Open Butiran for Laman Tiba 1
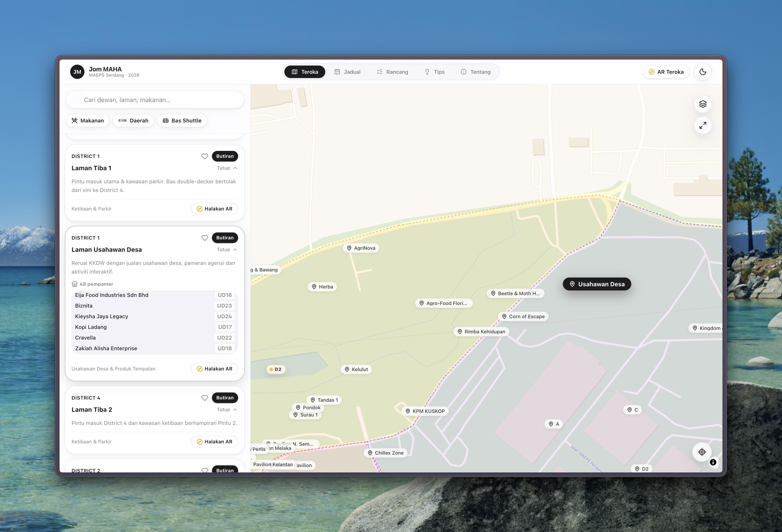Screen dimensions: 782x532 [225, 156]
